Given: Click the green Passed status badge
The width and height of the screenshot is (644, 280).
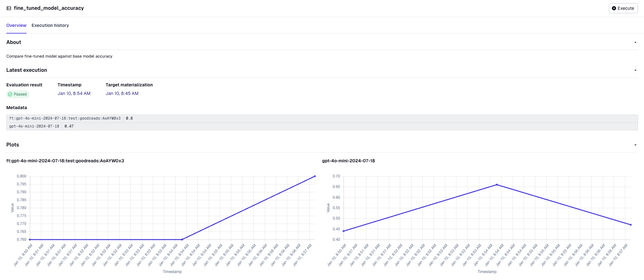Looking at the screenshot, I should (18, 94).
